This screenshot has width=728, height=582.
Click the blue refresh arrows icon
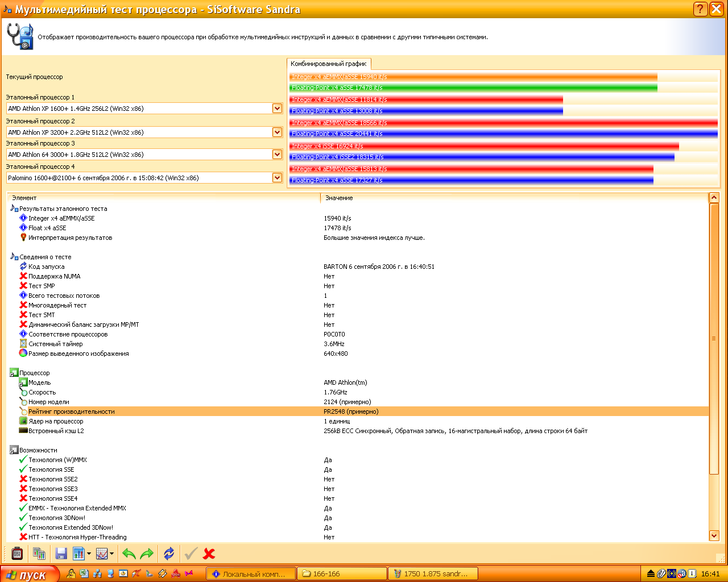(169, 553)
